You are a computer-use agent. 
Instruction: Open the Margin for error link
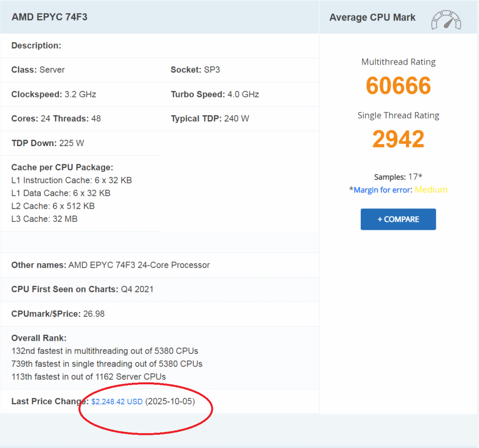(382, 190)
